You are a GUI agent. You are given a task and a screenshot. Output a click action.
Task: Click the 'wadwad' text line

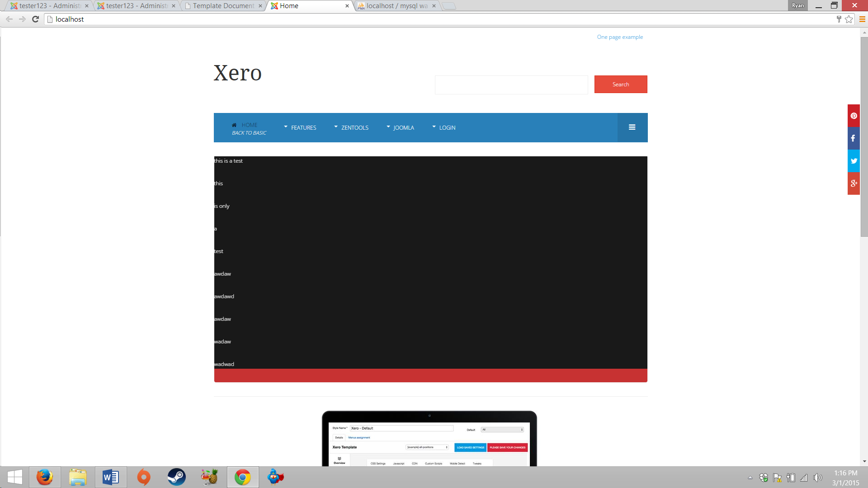tap(224, 364)
